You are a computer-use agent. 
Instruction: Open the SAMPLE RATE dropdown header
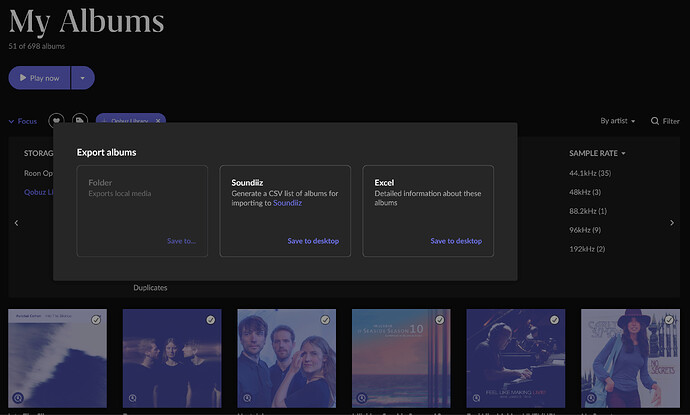597,153
